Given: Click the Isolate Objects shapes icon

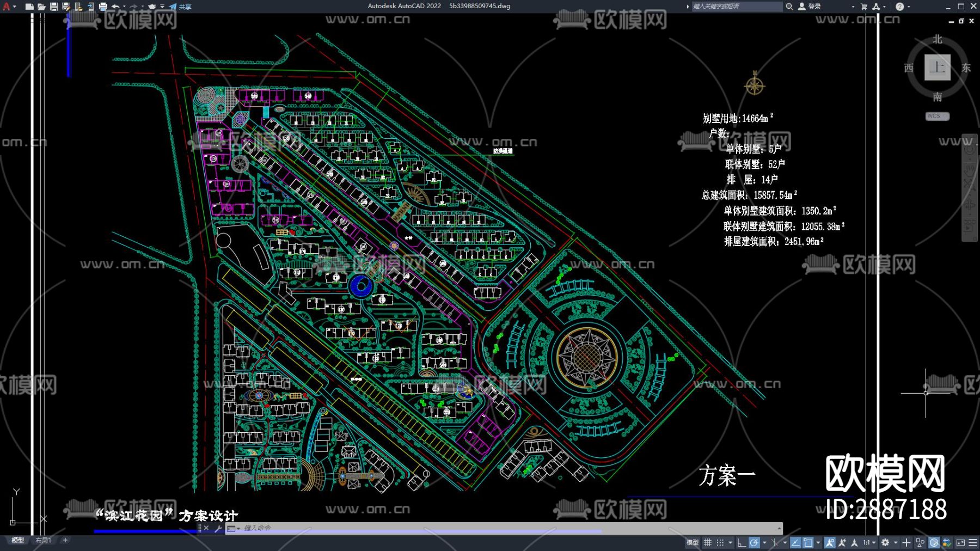Looking at the screenshot, I should pos(920,542).
